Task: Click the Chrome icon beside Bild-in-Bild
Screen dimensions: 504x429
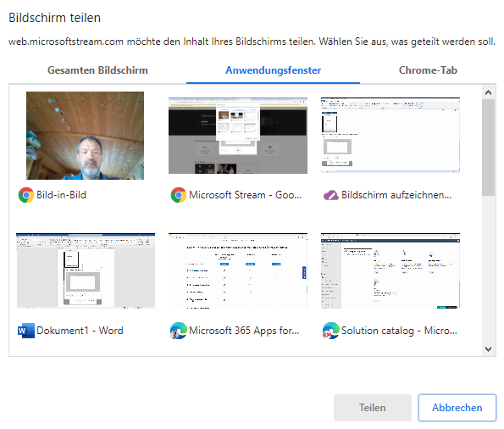Action: tap(26, 195)
